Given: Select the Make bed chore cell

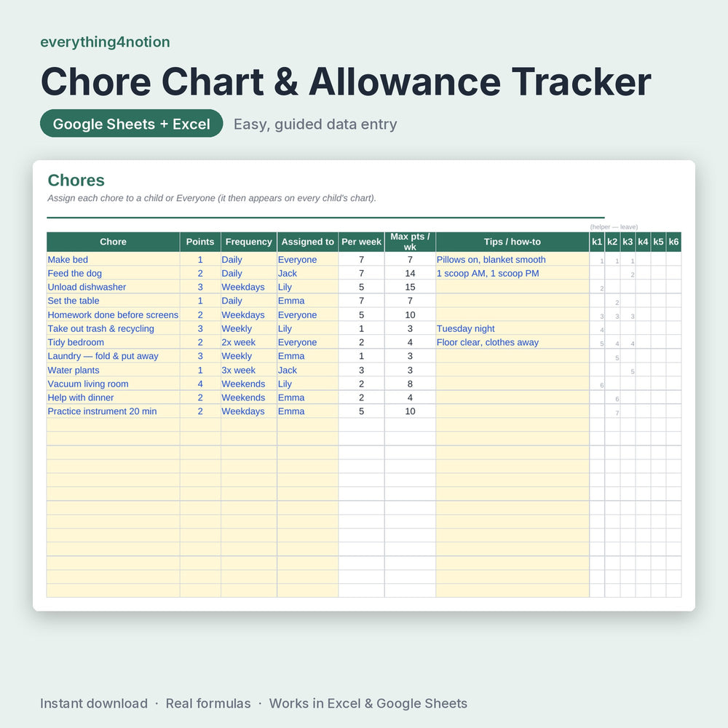Looking at the screenshot, I should click(114, 260).
